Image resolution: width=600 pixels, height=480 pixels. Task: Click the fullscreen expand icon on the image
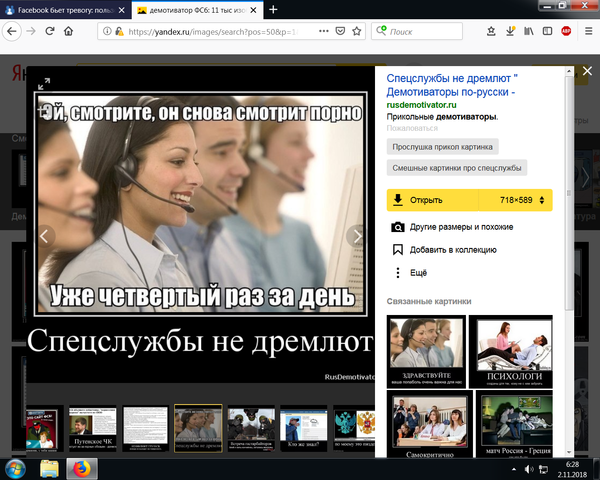[43, 83]
